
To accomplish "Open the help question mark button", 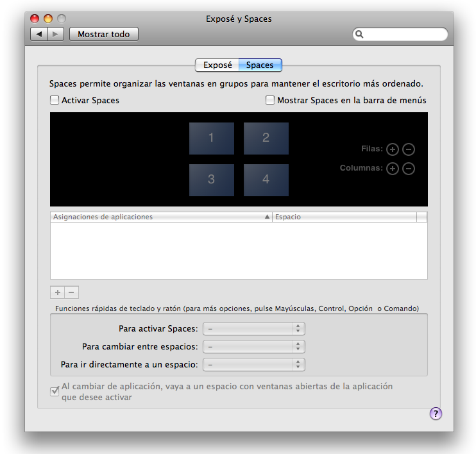I will pos(436,414).
